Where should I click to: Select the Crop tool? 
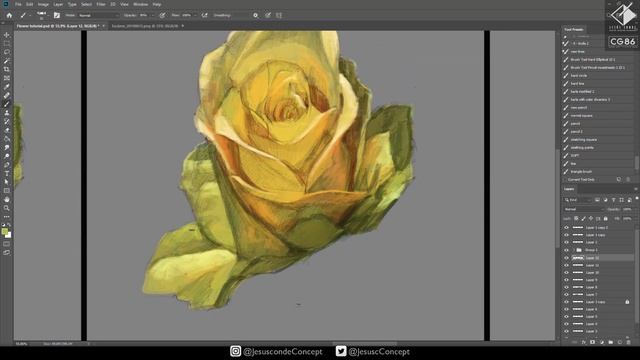tap(7, 69)
